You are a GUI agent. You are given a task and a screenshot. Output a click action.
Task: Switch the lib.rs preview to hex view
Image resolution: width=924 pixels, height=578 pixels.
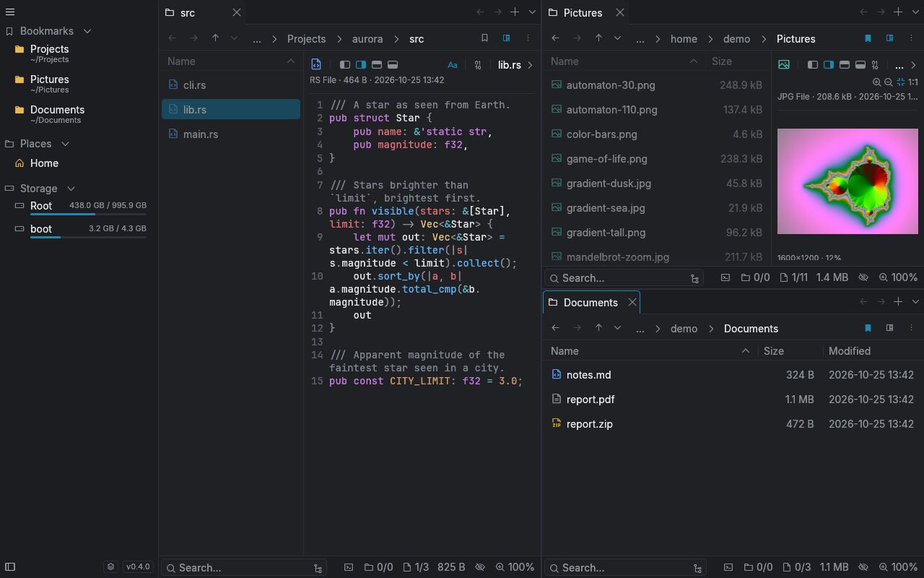(478, 65)
